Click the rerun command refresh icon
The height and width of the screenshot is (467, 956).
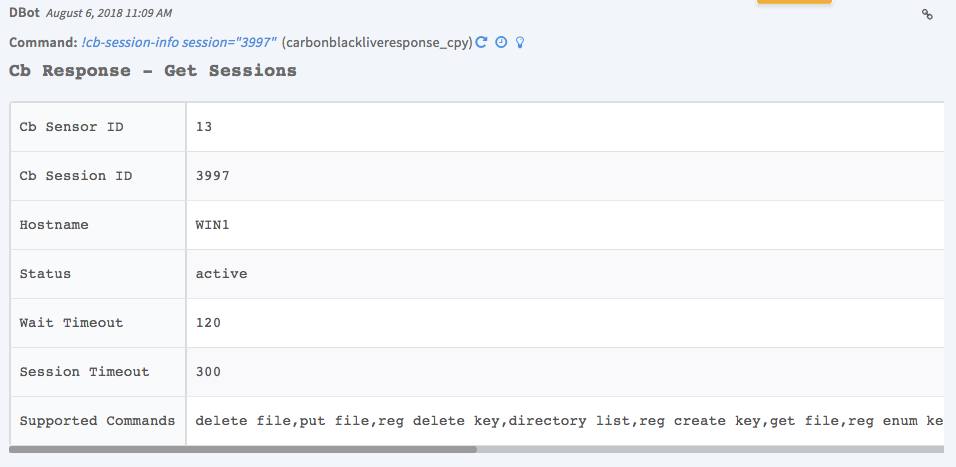(481, 43)
